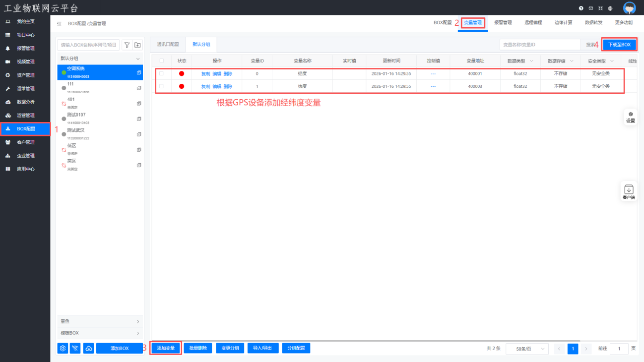Open the mail envelope icon in header
Screen dimensions: 644x362
click(590, 8)
